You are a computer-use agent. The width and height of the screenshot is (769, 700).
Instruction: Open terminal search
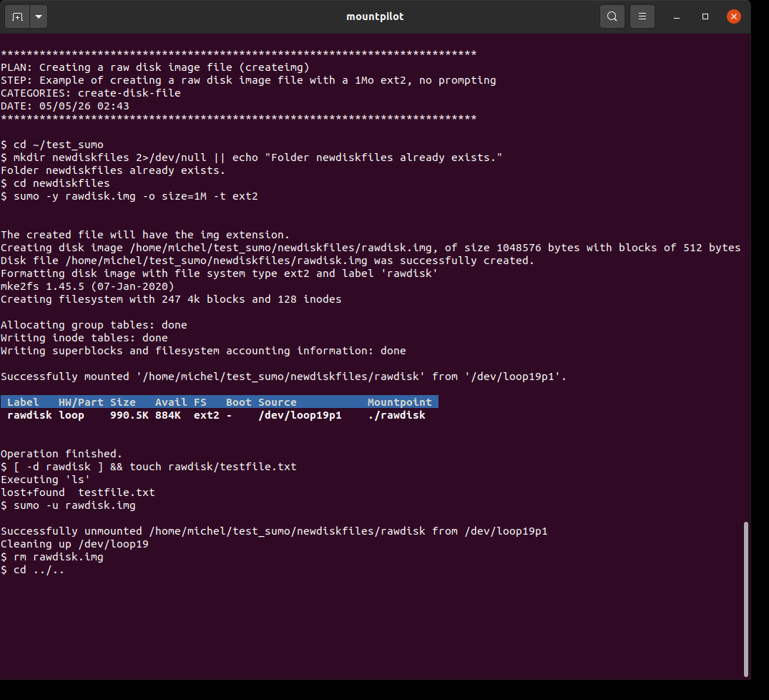coord(612,16)
